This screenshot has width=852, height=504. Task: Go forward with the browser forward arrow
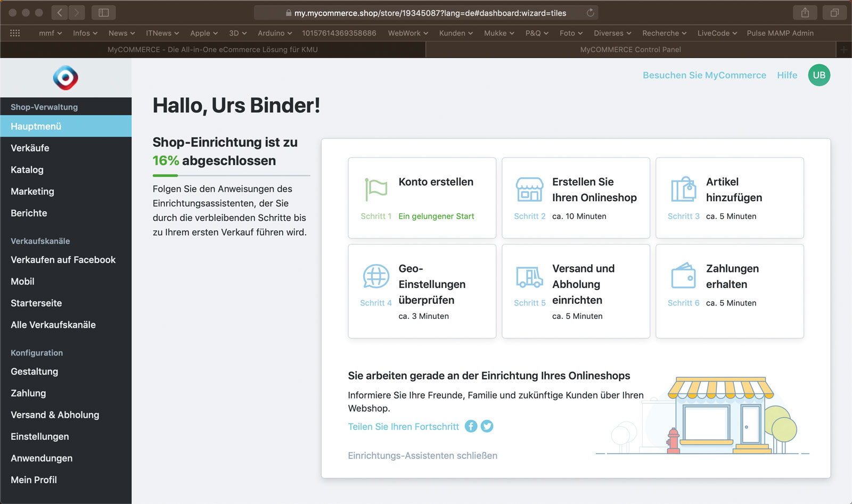click(77, 12)
